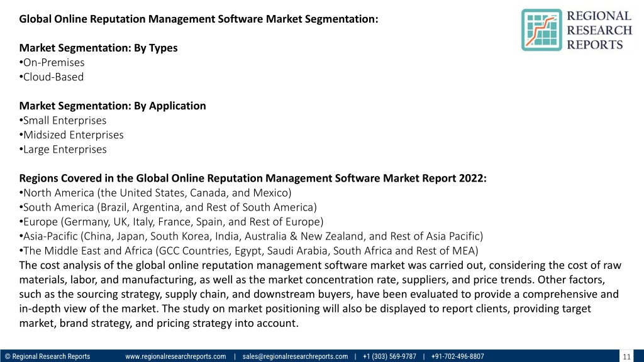
Task: Click the +91-702-496-8807 phone number
Action: click(x=458, y=356)
